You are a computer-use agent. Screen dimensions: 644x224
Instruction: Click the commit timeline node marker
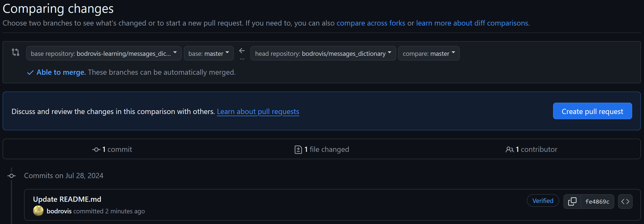point(11,176)
